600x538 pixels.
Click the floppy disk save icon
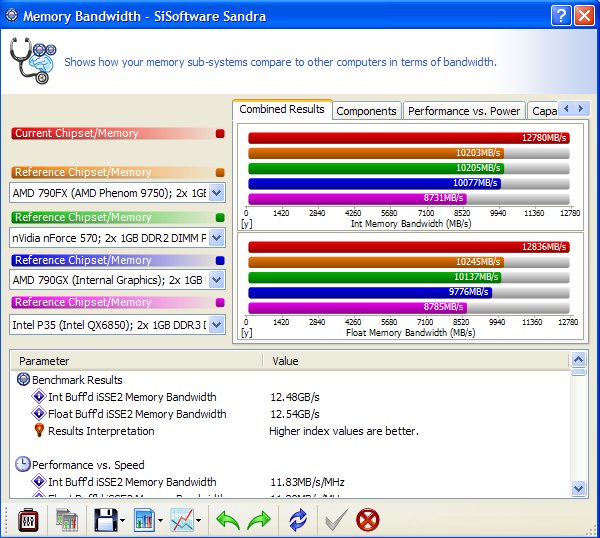click(x=106, y=520)
